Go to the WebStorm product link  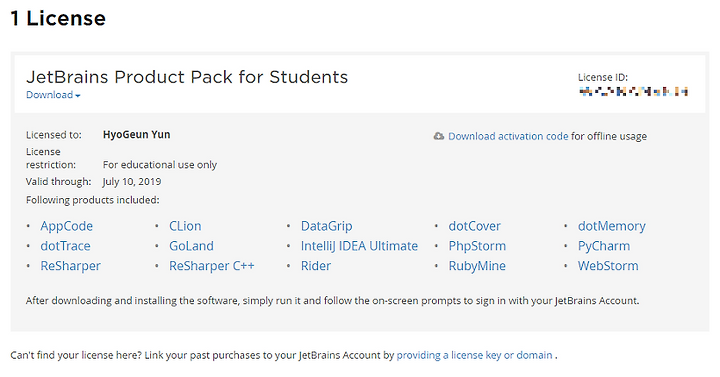point(608,265)
